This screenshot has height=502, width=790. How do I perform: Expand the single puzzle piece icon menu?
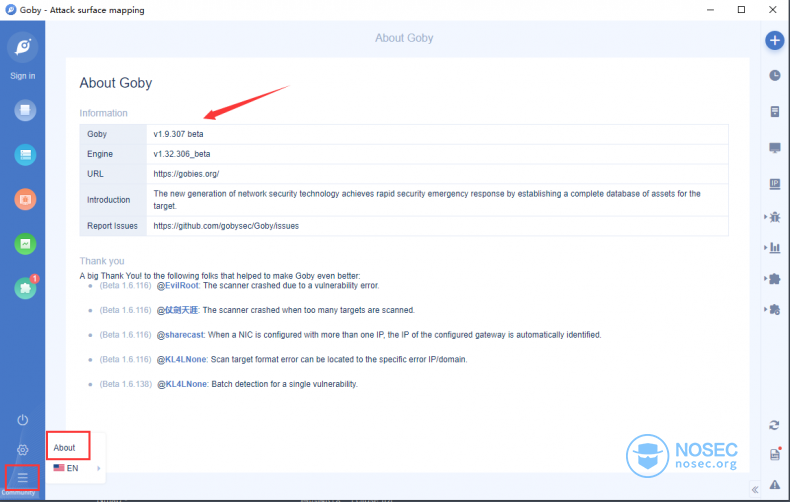[x=773, y=279]
